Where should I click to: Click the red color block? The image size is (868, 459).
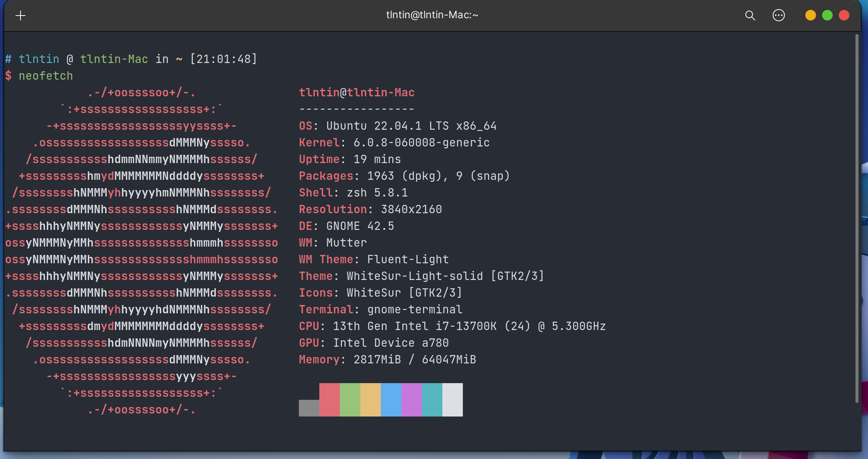[329, 399]
